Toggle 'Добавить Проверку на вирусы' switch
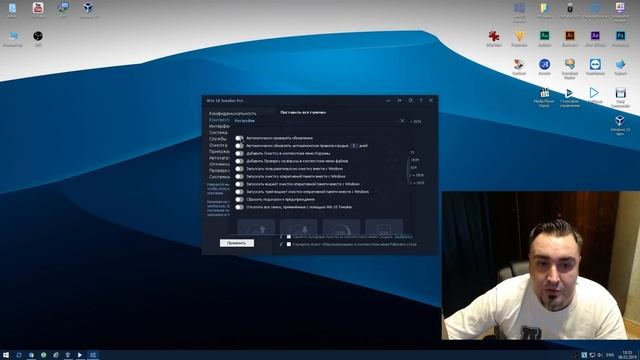The width and height of the screenshot is (640, 360). tap(239, 161)
